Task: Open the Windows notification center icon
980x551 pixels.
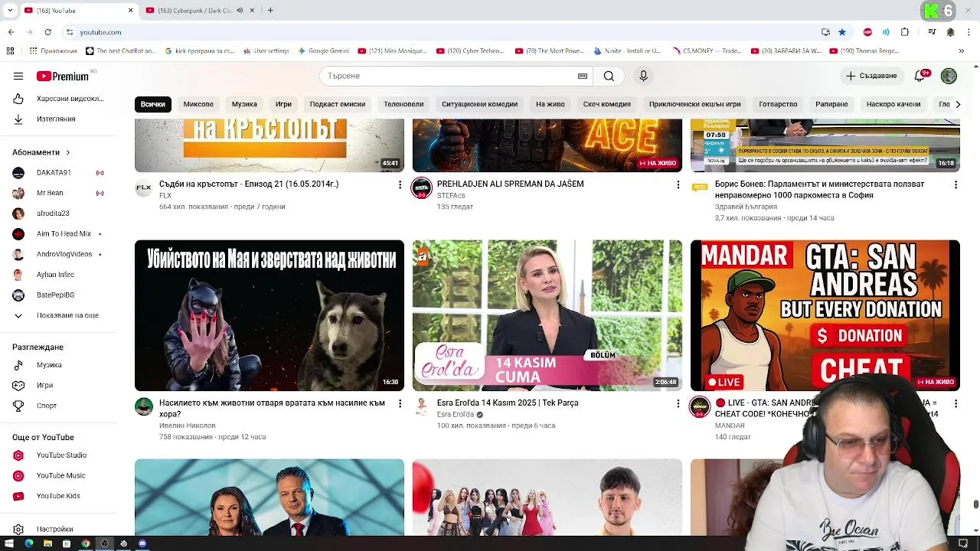Action: tap(963, 543)
